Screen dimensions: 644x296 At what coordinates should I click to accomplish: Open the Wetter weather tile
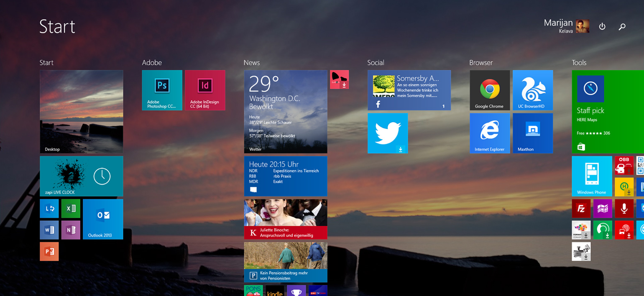(286, 112)
